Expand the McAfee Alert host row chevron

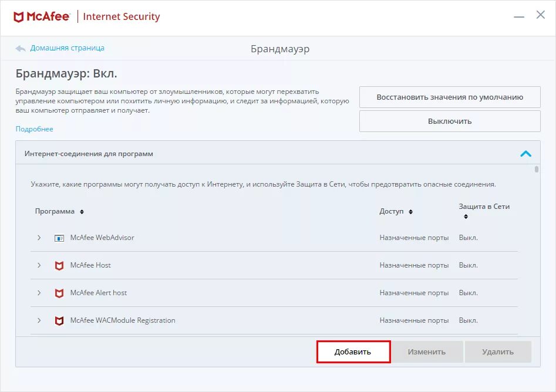click(39, 293)
